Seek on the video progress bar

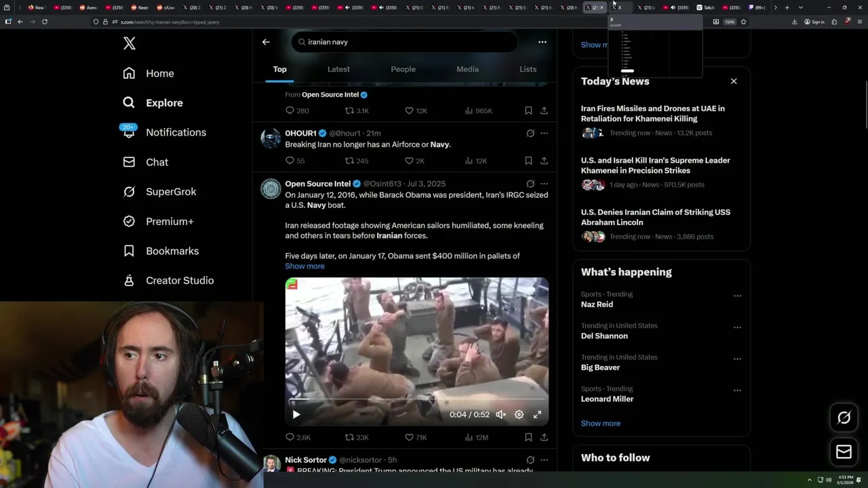416,401
